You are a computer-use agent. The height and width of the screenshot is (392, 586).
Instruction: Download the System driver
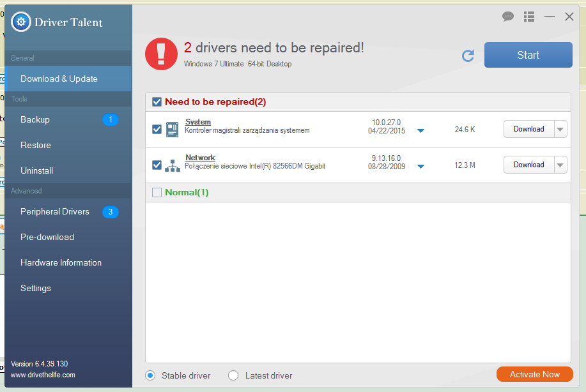[529, 129]
